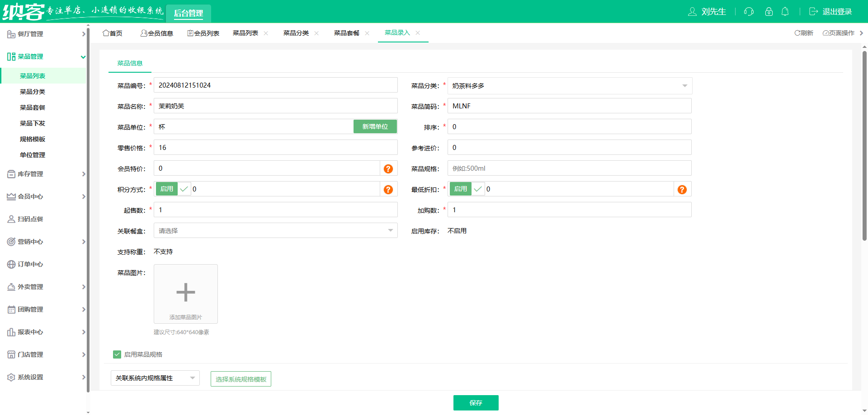Click the help icon beside 最低折扣
868x415 pixels.
pos(682,190)
